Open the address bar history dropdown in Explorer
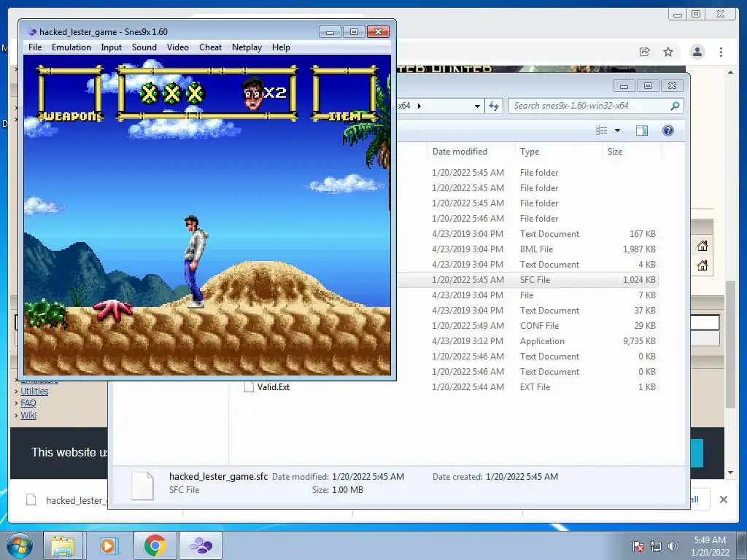Viewport: 747px width, 560px height. [x=477, y=106]
